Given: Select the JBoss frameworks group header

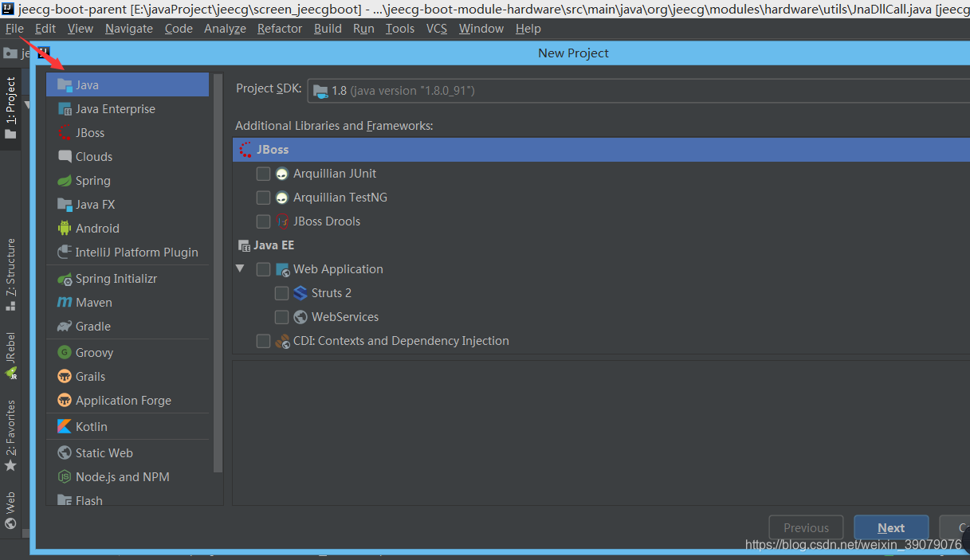Looking at the screenshot, I should click(x=602, y=150).
